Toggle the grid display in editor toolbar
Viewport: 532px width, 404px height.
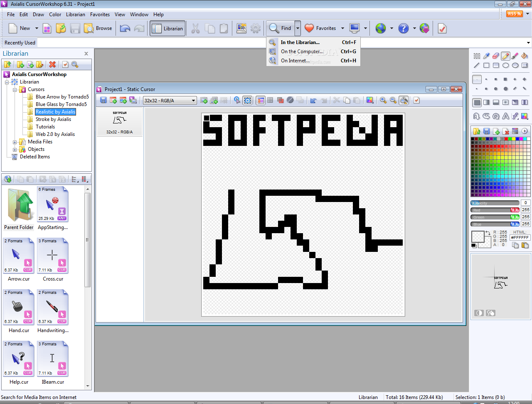pos(270,100)
